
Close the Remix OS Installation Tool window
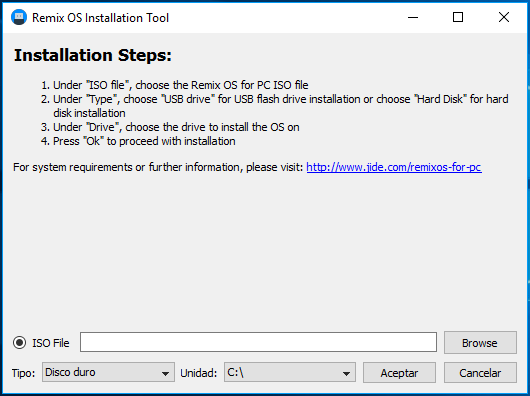[x=504, y=17]
